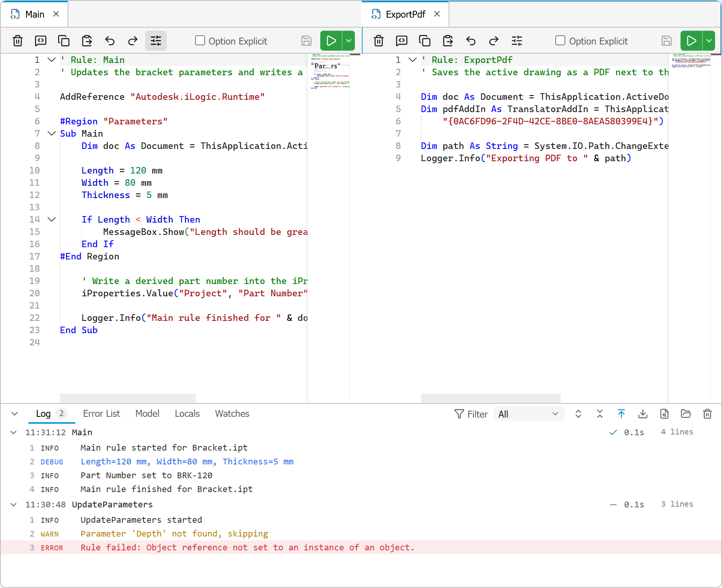Download the log output
722x588 pixels.
[643, 414]
